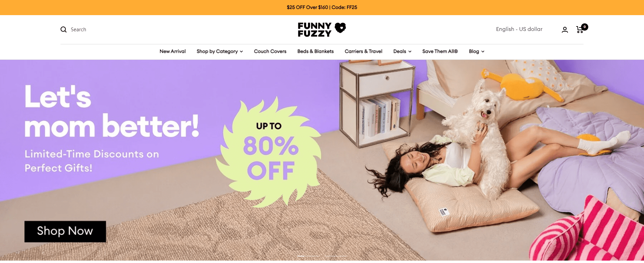Click the search magnifier icon

(63, 30)
